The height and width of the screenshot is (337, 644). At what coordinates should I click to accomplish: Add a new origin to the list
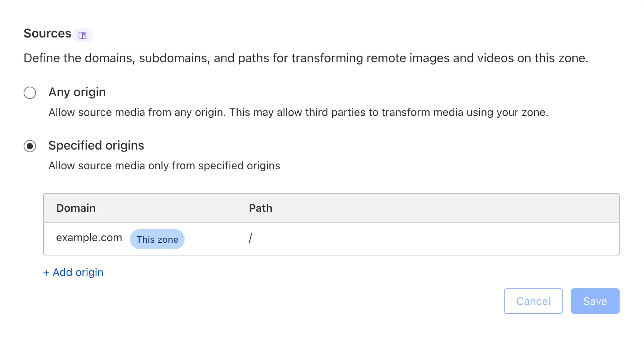tap(73, 272)
